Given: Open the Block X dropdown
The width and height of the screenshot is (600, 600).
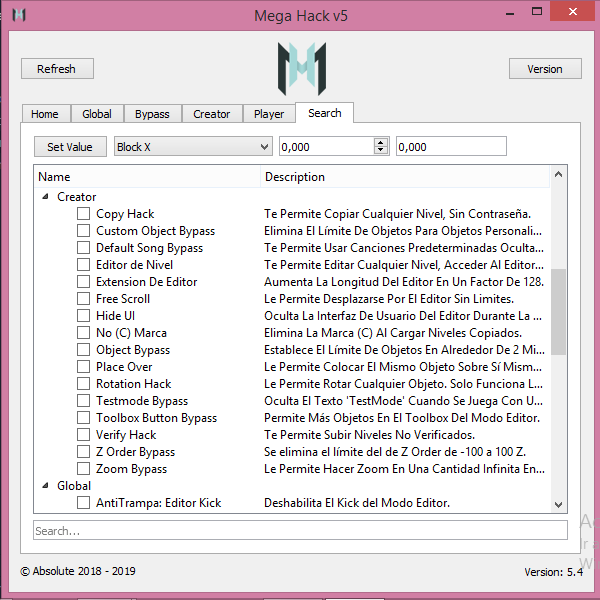Looking at the screenshot, I should pos(193,147).
